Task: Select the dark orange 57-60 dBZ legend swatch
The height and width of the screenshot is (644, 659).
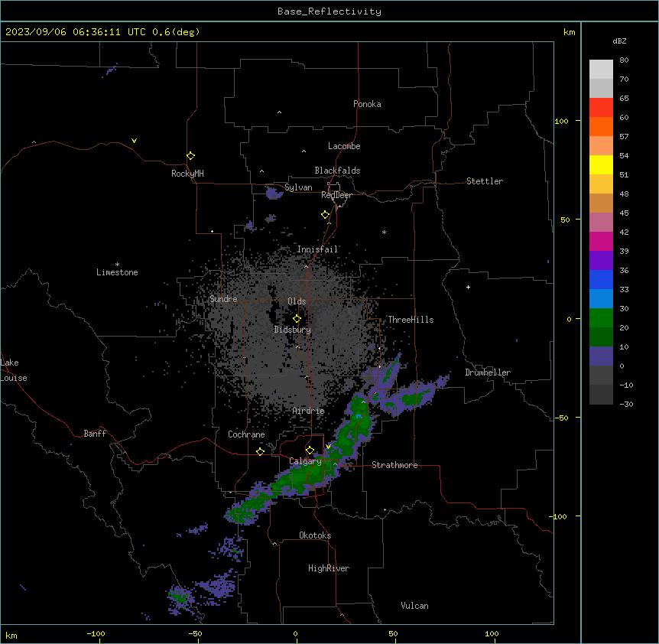Action: 601,127
